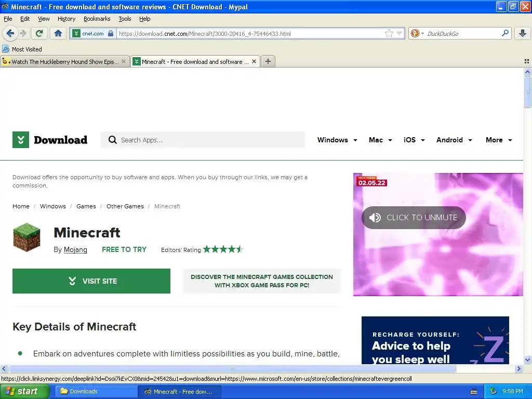Close the Huckleberry Hound Show tab

[124, 61]
